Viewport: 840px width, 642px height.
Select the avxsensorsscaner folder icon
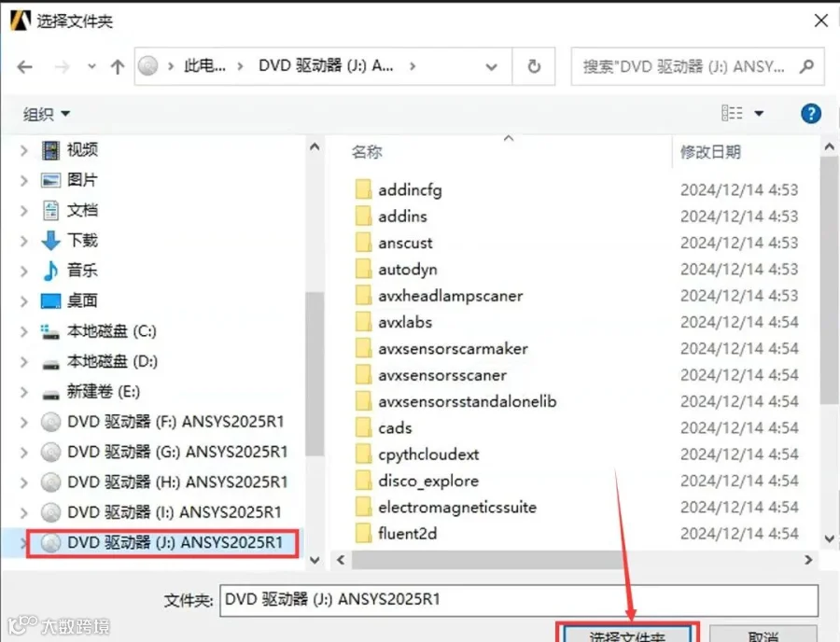363,375
